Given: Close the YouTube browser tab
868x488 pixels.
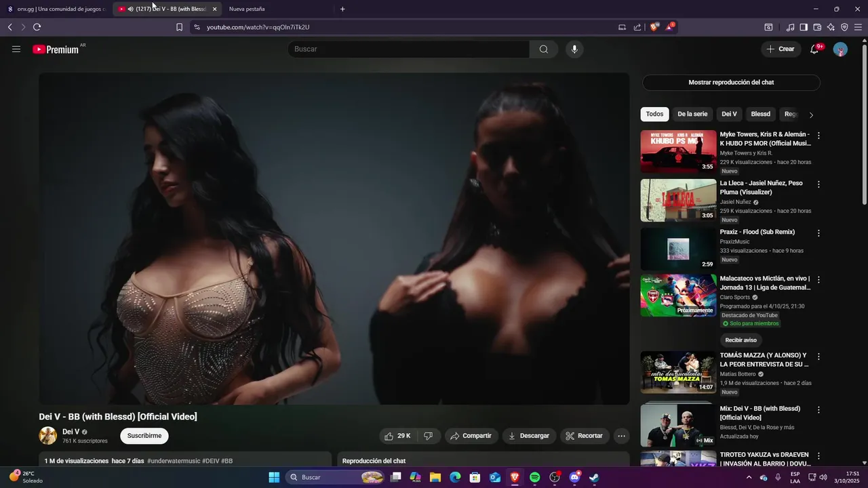Looking at the screenshot, I should pyautogui.click(x=214, y=9).
